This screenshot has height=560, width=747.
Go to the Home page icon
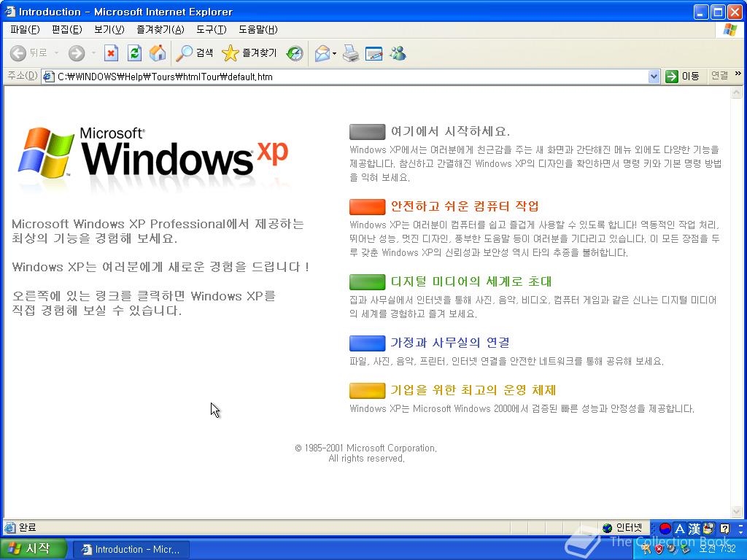pos(158,52)
